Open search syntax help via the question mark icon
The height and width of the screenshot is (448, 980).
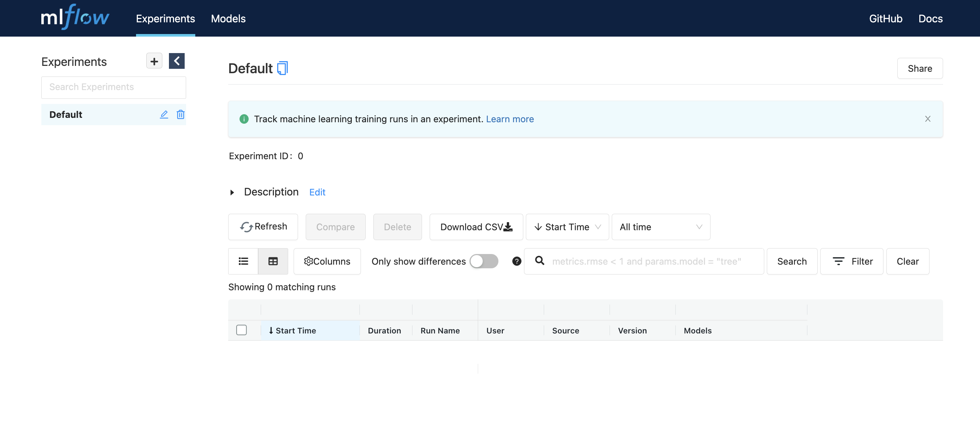[516, 261]
